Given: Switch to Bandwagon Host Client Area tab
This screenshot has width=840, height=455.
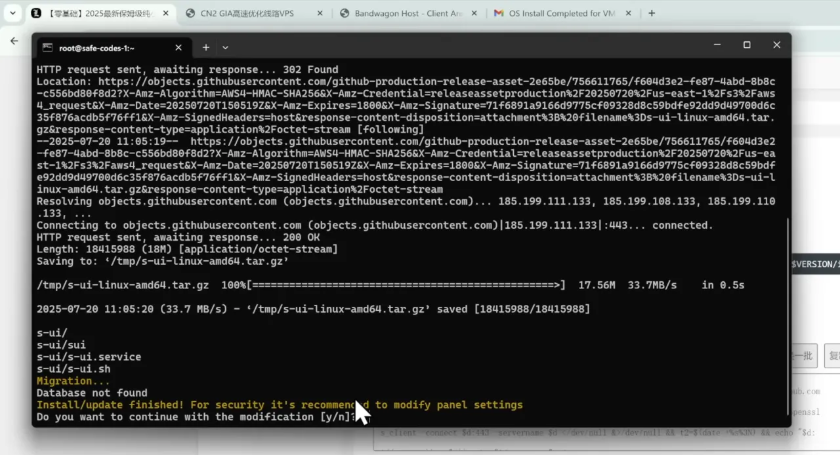Looking at the screenshot, I should [409, 13].
